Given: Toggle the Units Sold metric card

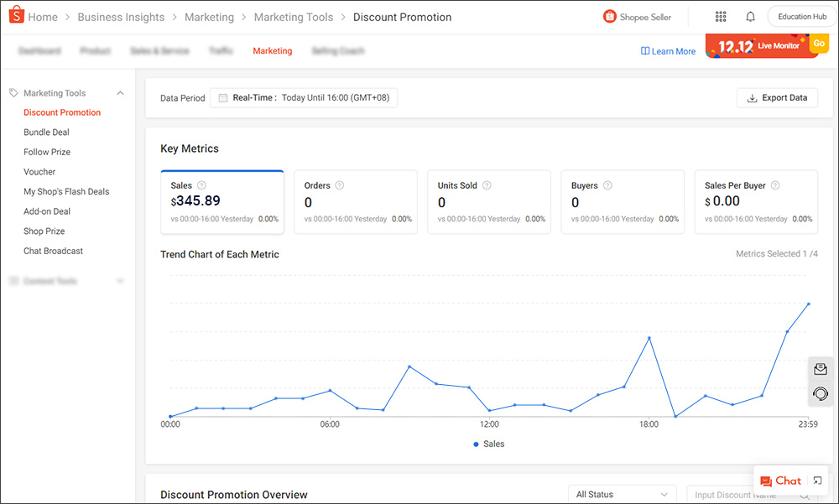Looking at the screenshot, I should 489,201.
